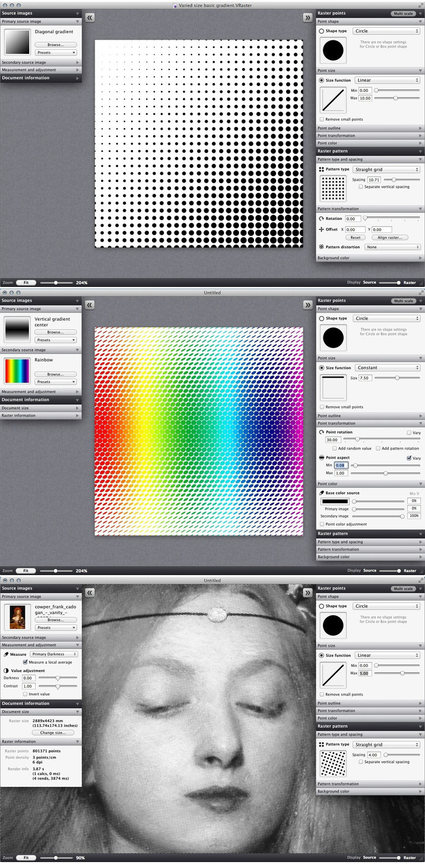Adjust Contrast slider in portrait window
The width and height of the screenshot is (425, 868).
point(58,686)
